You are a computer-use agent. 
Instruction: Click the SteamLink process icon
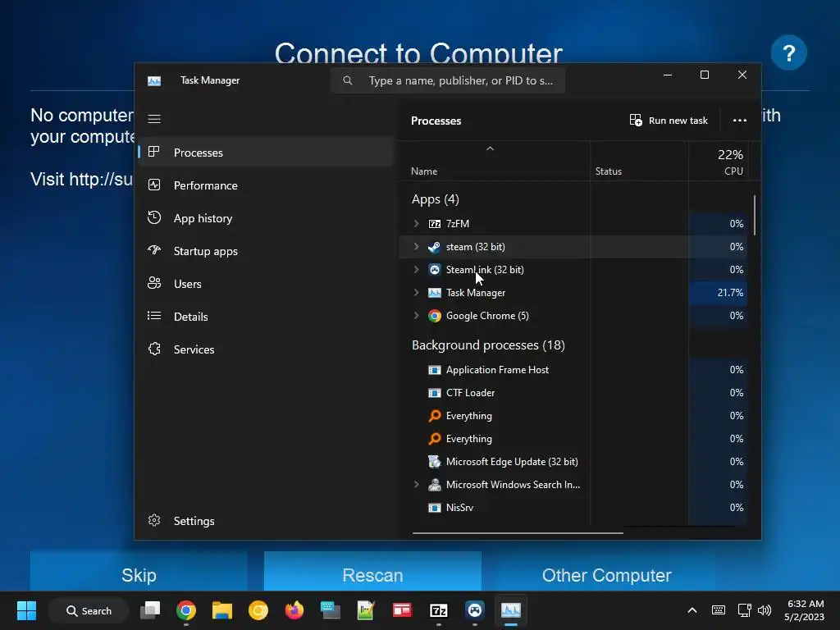pos(435,269)
